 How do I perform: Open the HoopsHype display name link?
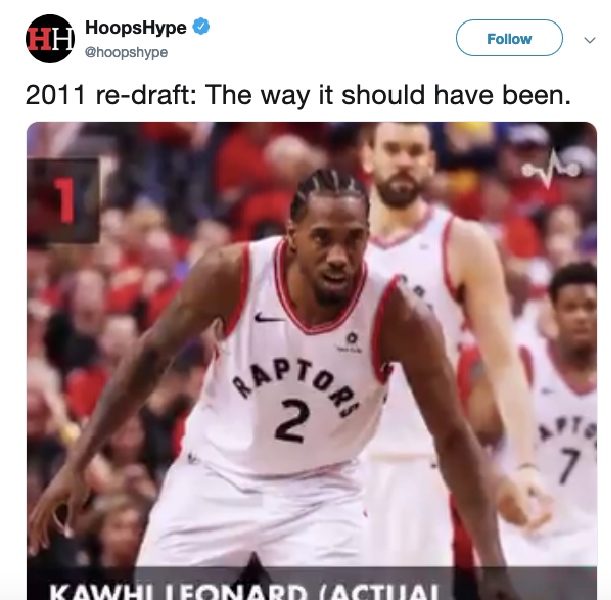(x=136, y=28)
